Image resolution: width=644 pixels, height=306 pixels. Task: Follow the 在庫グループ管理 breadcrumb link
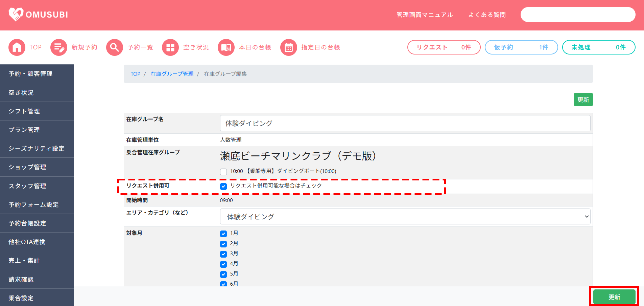click(x=172, y=74)
